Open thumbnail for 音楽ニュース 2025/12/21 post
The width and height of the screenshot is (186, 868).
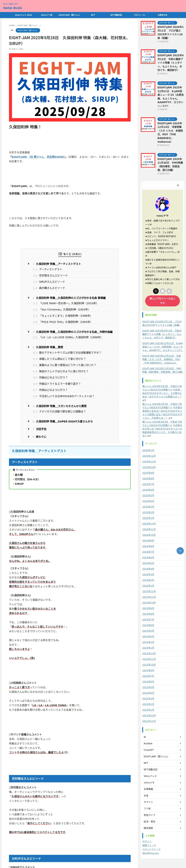tap(148, 89)
